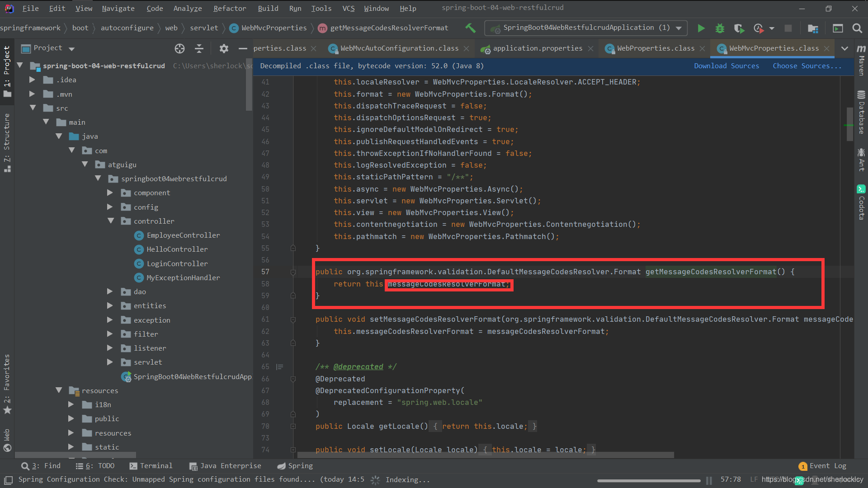Open EmployeeController class in tree
Screen dimensions: 868x488
point(177,235)
